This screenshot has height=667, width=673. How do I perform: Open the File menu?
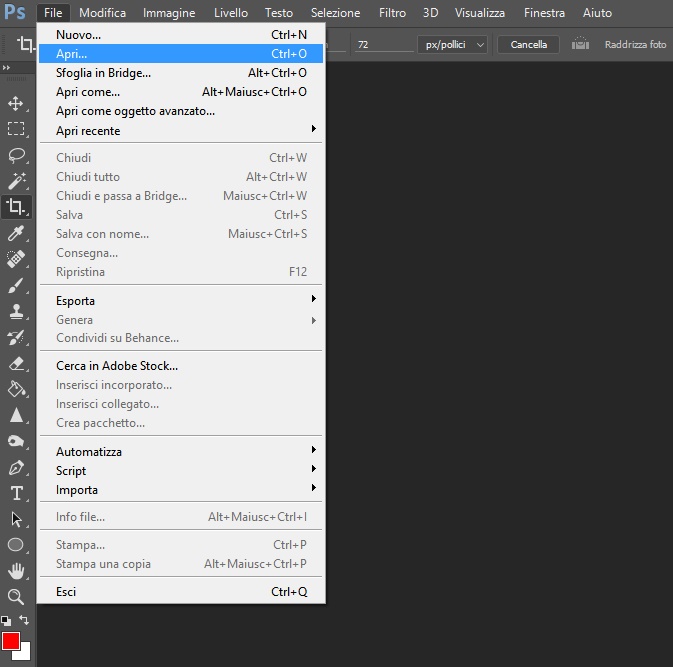point(53,13)
